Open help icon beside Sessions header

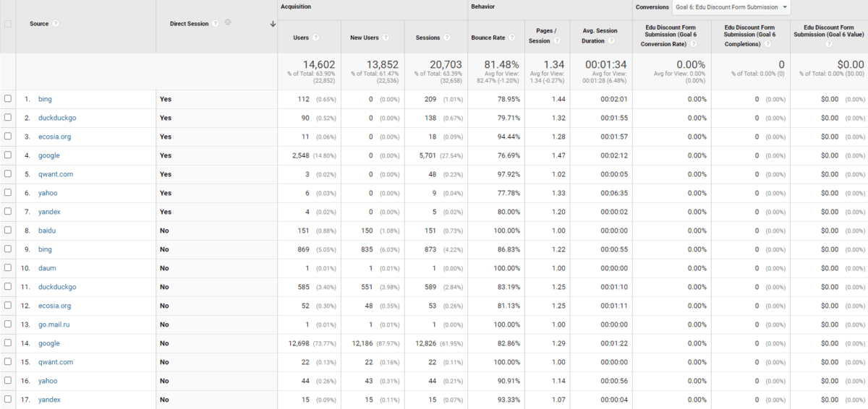pyautogui.click(x=446, y=38)
